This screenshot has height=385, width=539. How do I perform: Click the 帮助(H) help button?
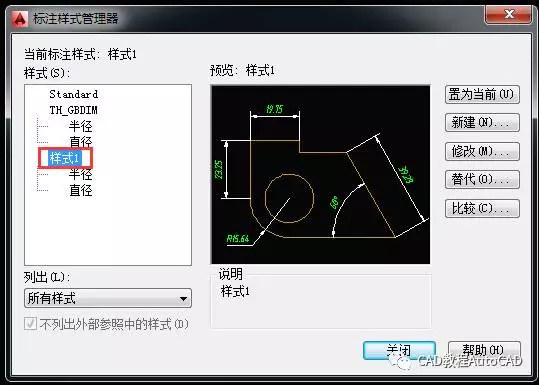coord(484,350)
